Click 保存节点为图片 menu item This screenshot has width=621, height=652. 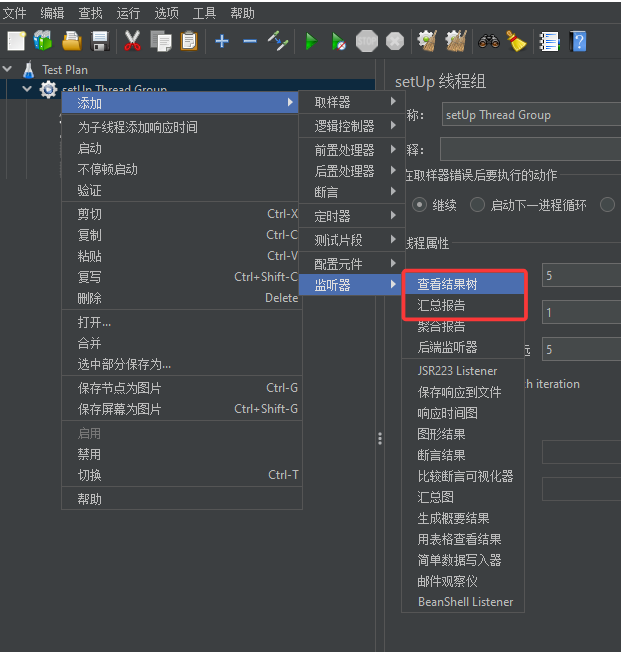pos(180,388)
